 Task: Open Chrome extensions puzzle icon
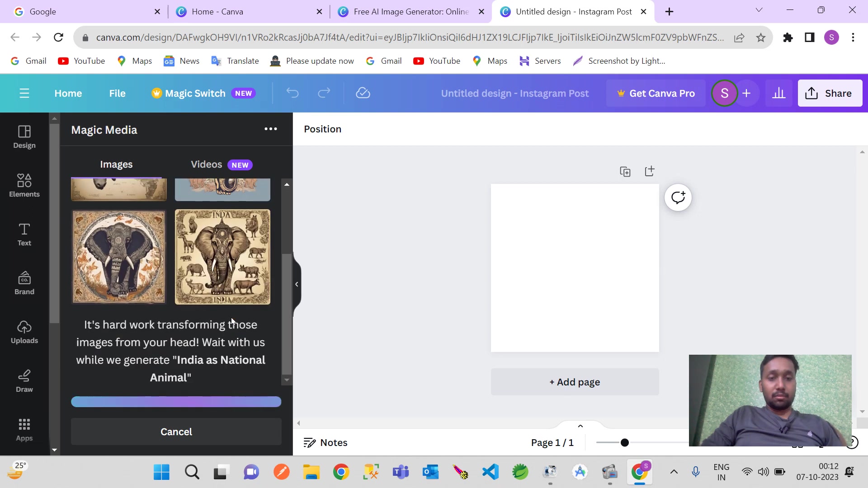point(788,38)
